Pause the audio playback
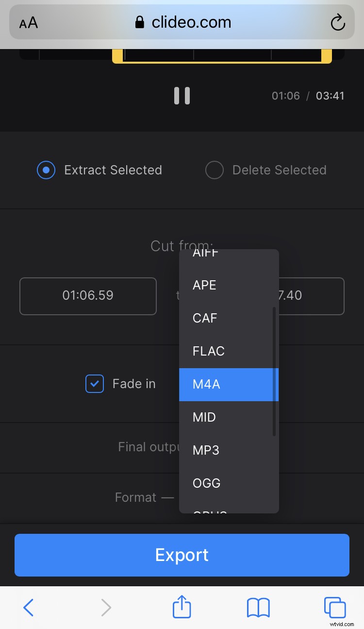The height and width of the screenshot is (629, 364). coord(182,96)
